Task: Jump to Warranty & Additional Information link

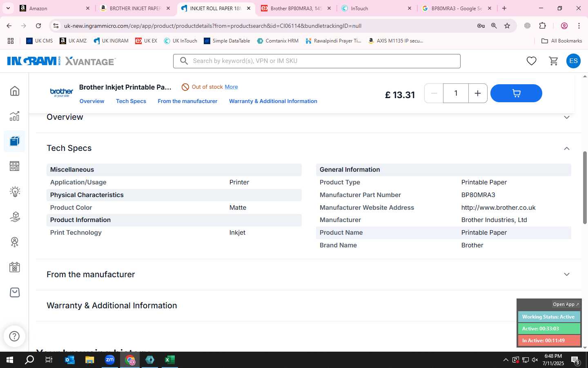Action: click(x=273, y=101)
